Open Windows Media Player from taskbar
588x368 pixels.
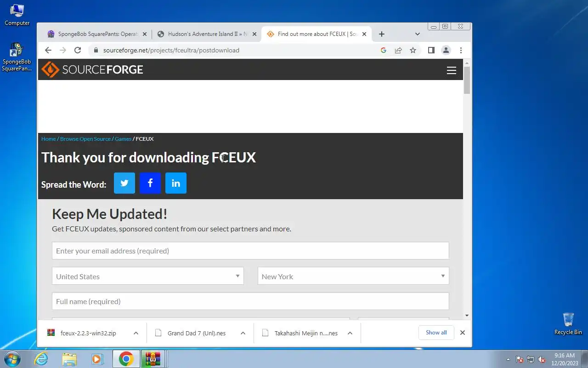97,359
